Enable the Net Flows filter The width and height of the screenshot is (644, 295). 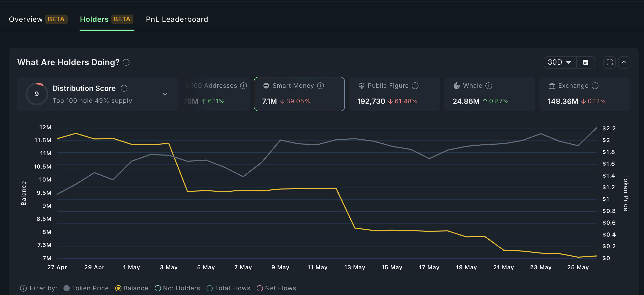point(260,288)
